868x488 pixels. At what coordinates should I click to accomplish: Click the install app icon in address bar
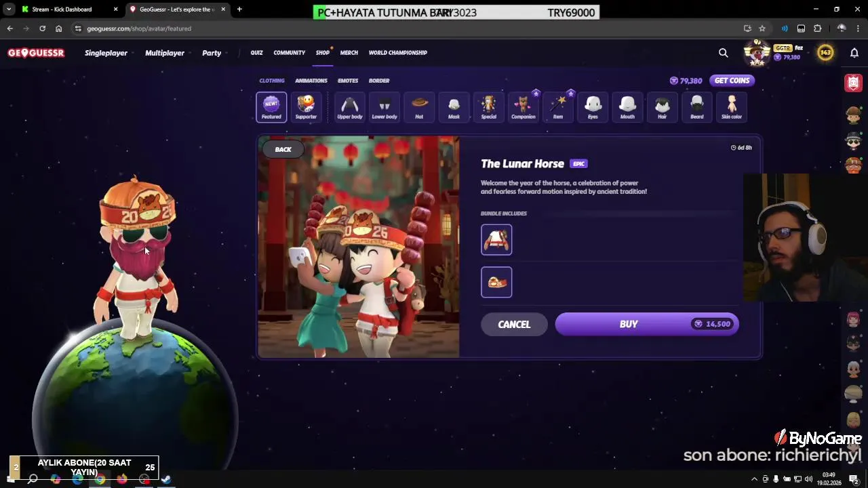747,28
